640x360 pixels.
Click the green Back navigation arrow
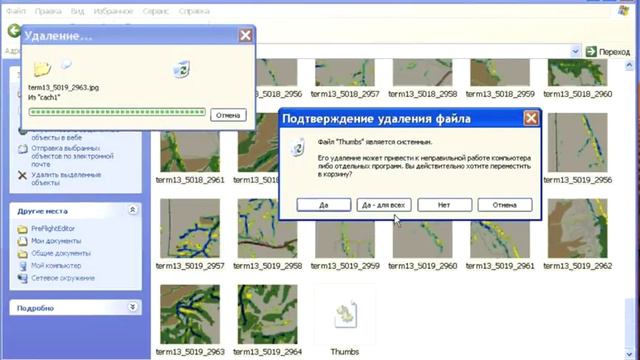point(14,30)
